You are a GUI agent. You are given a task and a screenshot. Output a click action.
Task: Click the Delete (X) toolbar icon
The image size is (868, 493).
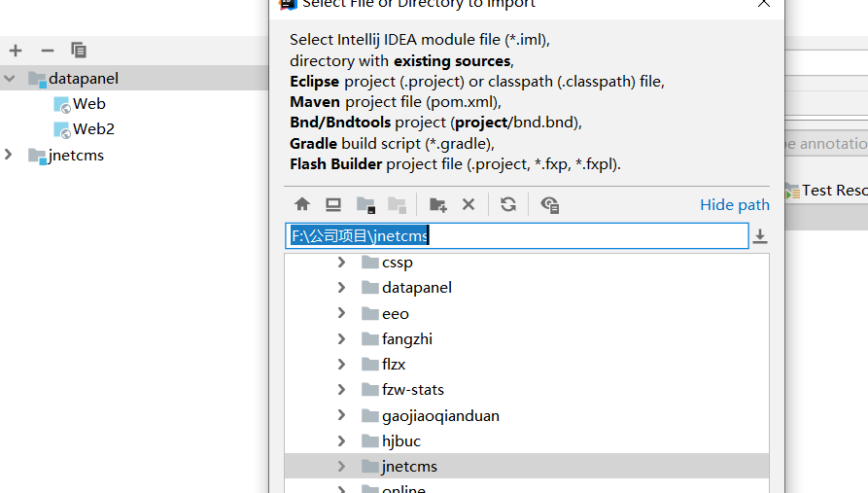469,204
